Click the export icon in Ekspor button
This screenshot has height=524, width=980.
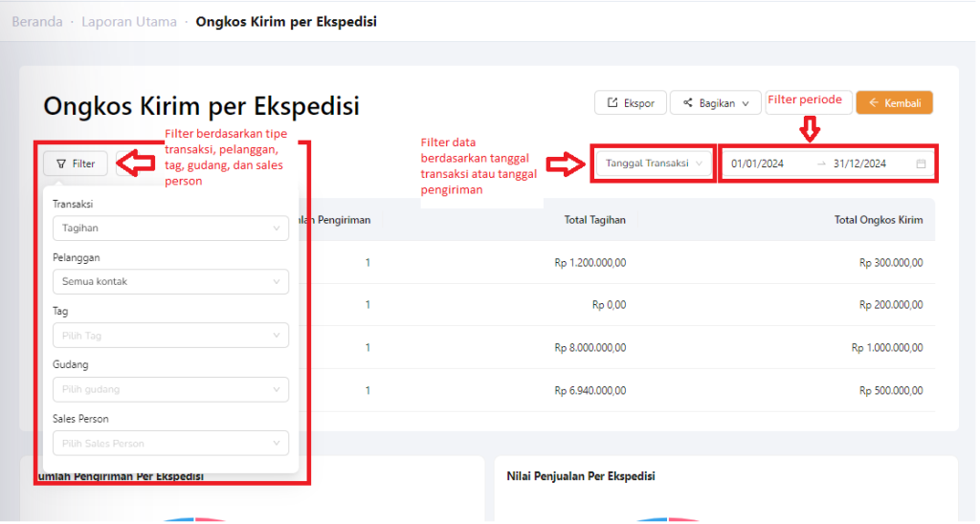pyautogui.click(x=614, y=103)
